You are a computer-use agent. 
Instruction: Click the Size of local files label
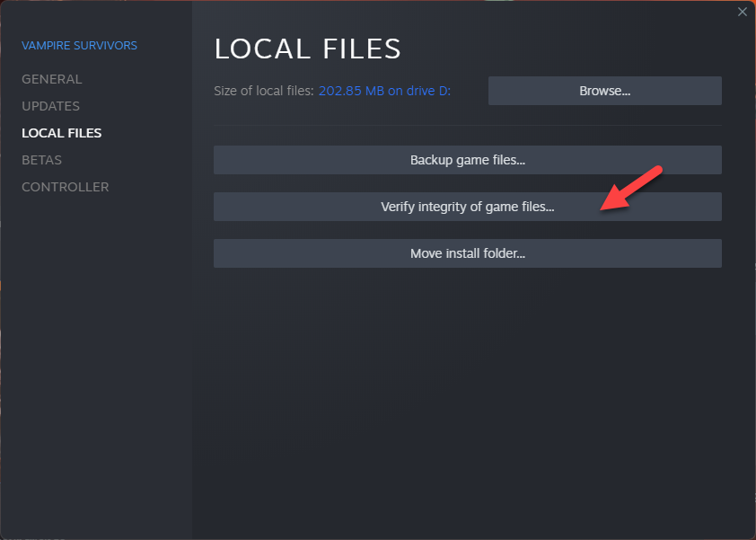[264, 91]
